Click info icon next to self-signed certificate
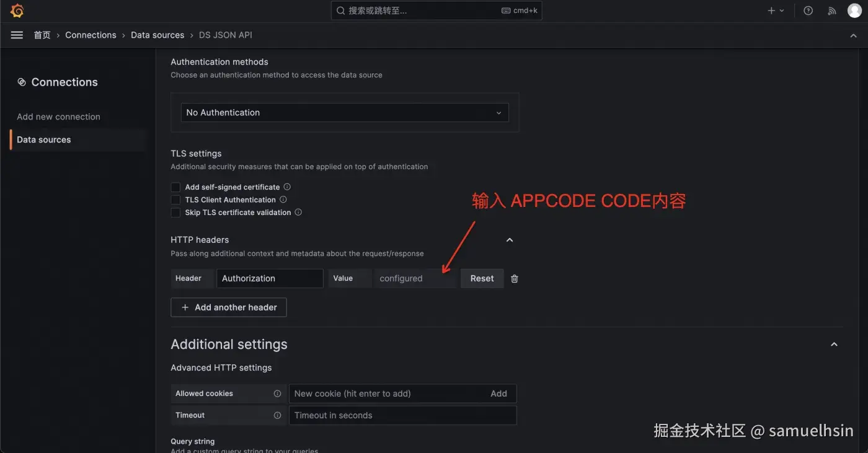Image resolution: width=868 pixels, height=453 pixels. click(287, 187)
